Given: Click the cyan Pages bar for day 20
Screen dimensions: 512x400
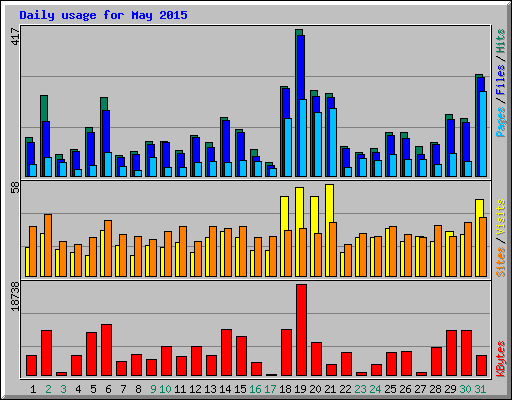Looking at the screenshot, I should [318, 144].
